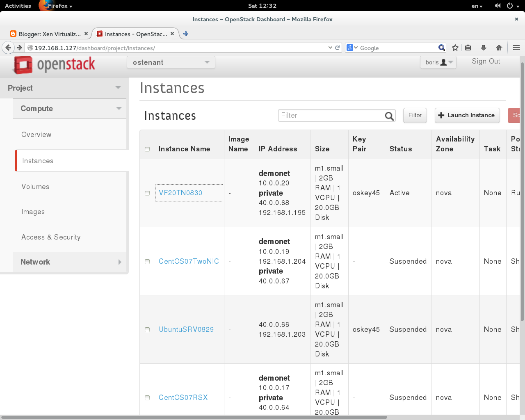Click the Availability Zone column header
525x420 pixels.
[x=455, y=144]
